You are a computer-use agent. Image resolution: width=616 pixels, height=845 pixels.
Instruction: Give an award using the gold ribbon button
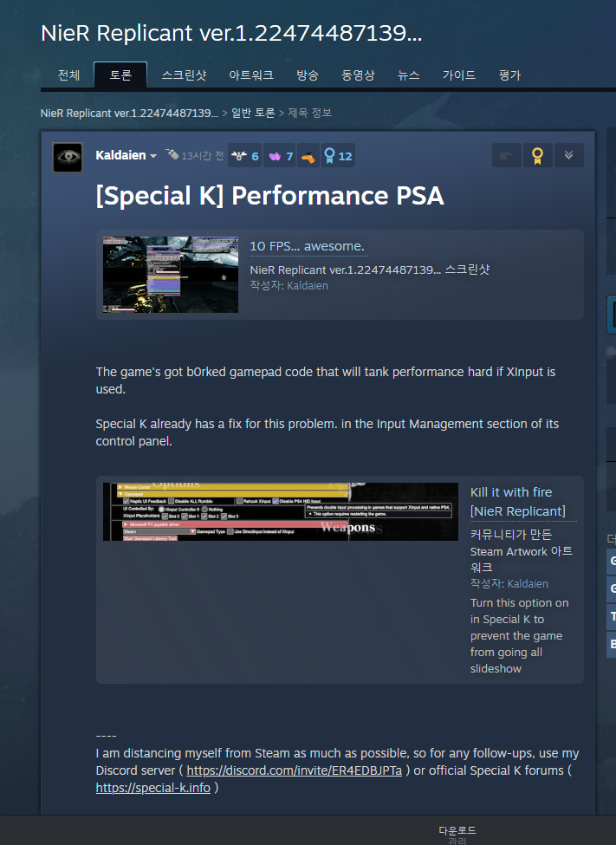click(x=537, y=155)
